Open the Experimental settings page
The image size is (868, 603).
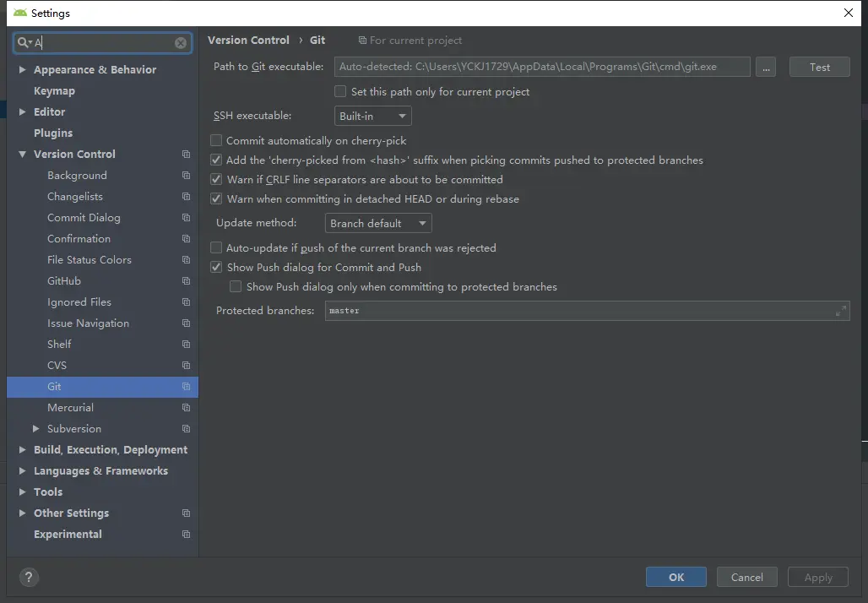[68, 535]
